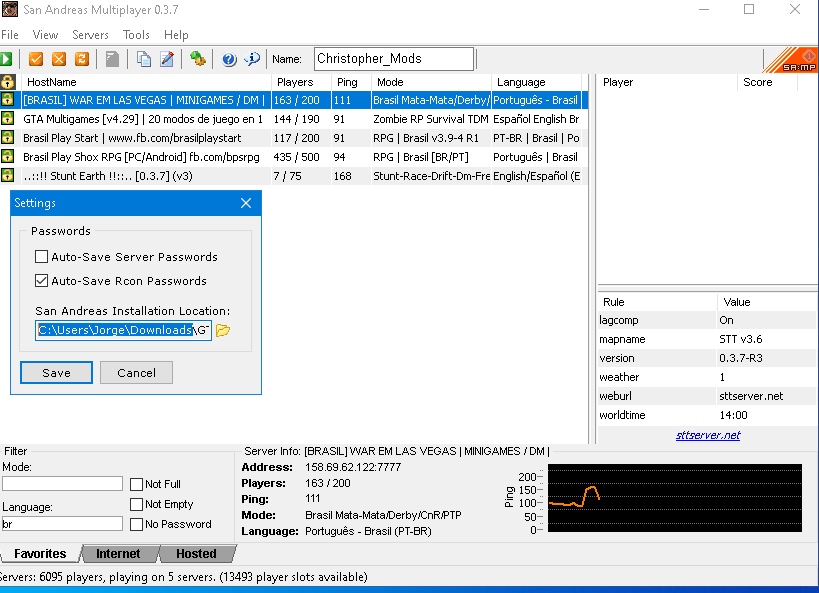Image resolution: width=819 pixels, height=593 pixels.
Task: Click the orange Refresh Server icon
Action: pyautogui.click(x=82, y=59)
